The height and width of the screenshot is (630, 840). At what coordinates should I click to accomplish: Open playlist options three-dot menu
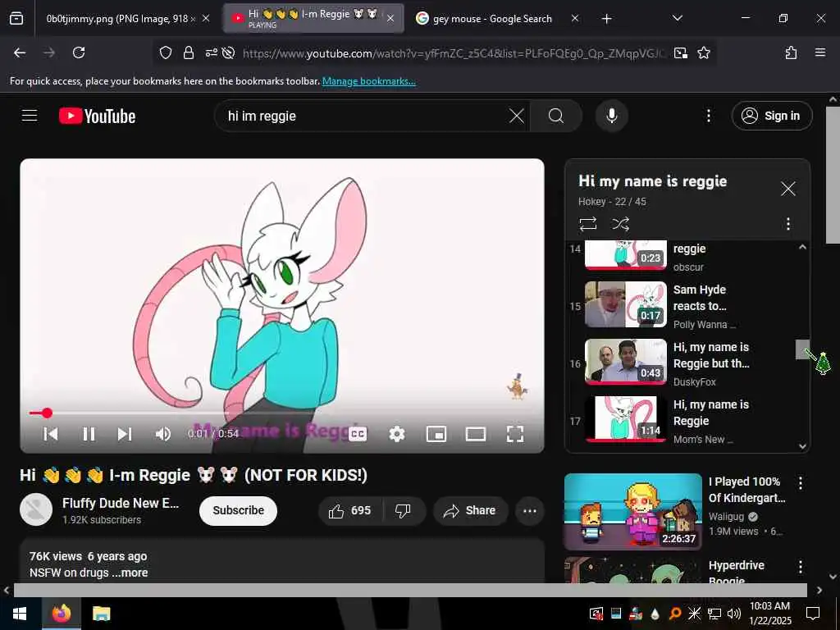pyautogui.click(x=787, y=223)
